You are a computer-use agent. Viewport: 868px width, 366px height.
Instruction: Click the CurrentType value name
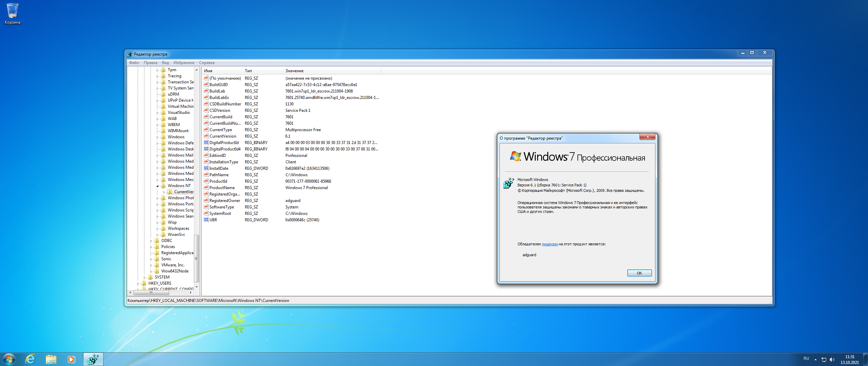[221, 130]
